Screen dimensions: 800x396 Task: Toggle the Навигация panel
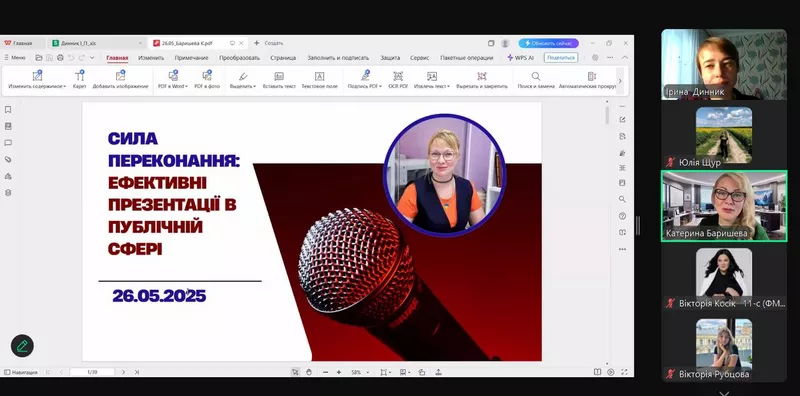[x=21, y=372]
